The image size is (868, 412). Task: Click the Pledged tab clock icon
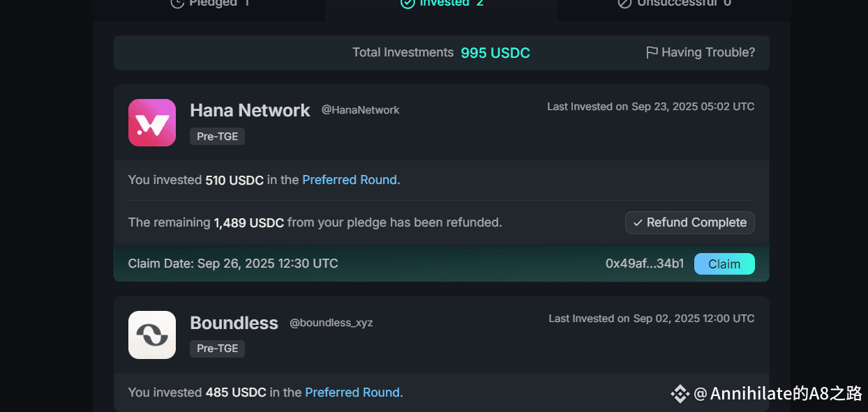[177, 3]
